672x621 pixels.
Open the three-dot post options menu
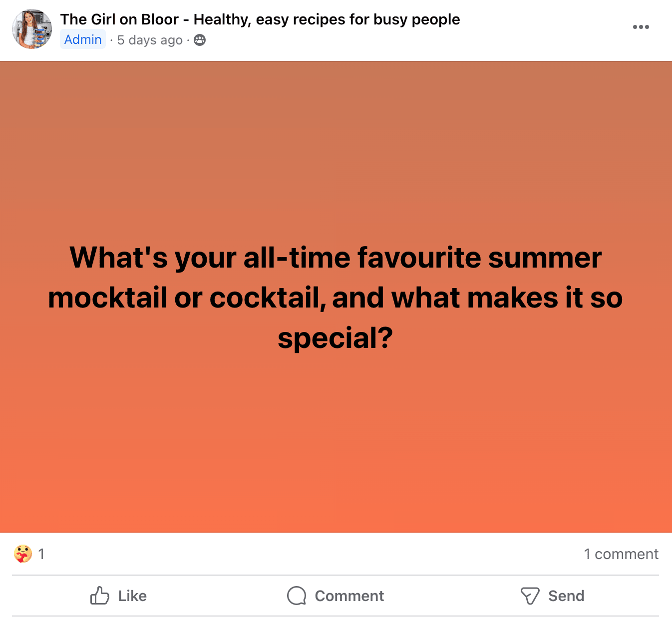pos(641,27)
